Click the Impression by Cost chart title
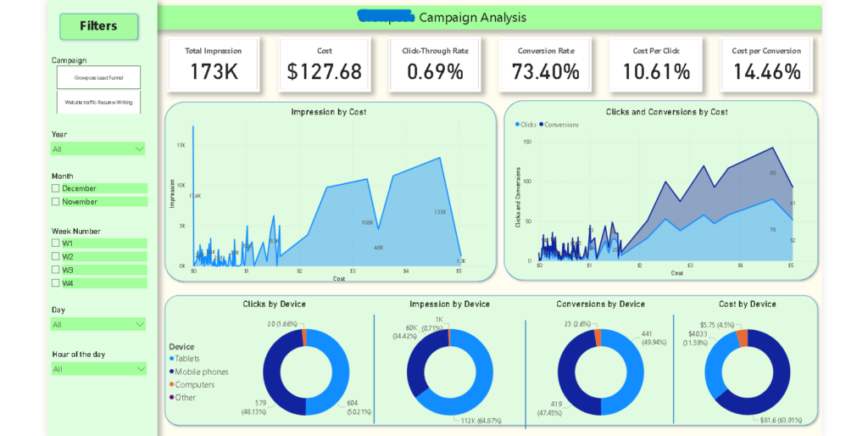This screenshot has width=868, height=436. click(x=329, y=112)
